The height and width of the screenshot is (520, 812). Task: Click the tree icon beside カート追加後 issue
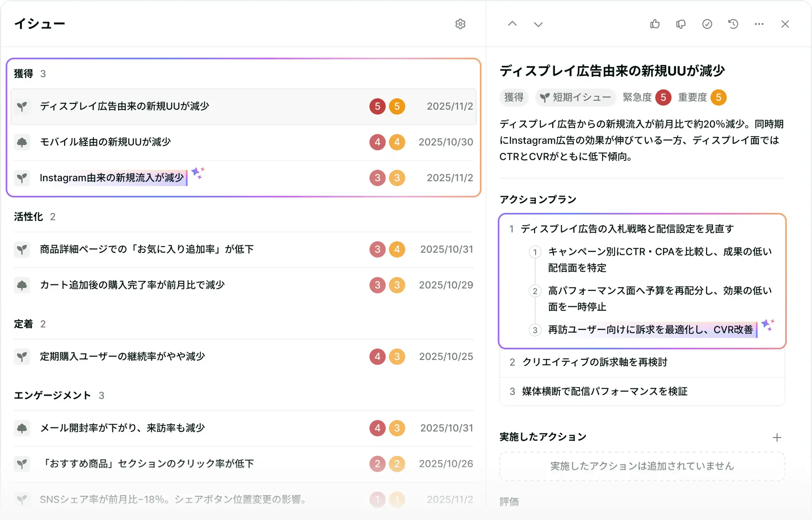(22, 285)
